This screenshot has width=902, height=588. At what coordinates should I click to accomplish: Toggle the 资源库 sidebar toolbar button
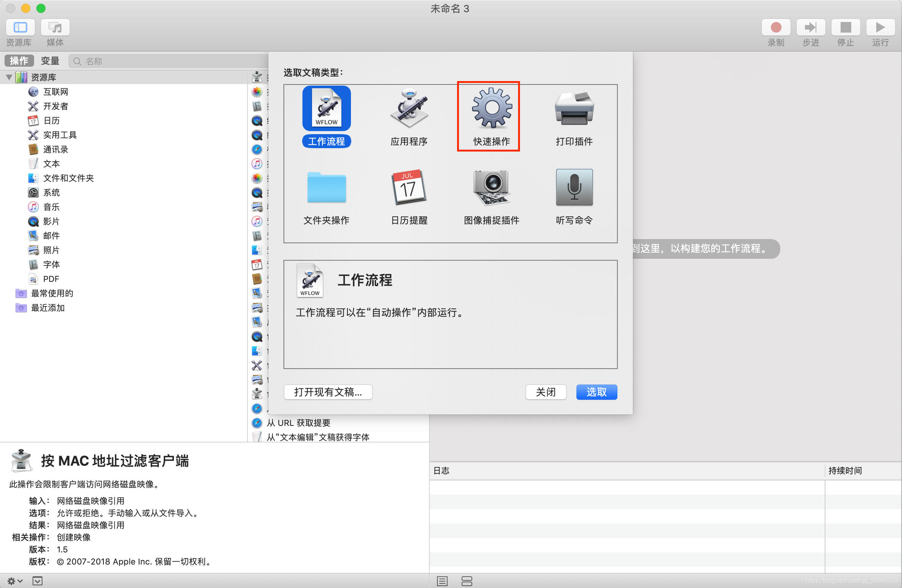click(20, 28)
